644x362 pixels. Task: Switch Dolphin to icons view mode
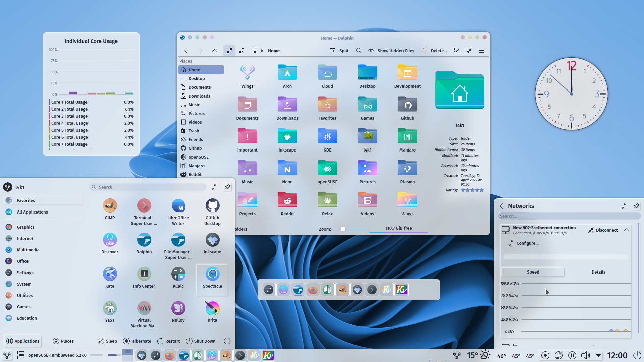229,51
